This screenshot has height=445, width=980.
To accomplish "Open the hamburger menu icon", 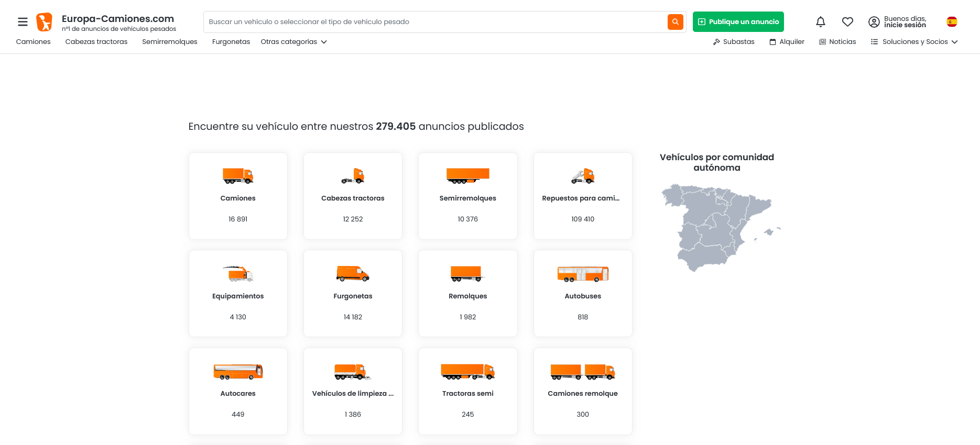I will coord(23,22).
